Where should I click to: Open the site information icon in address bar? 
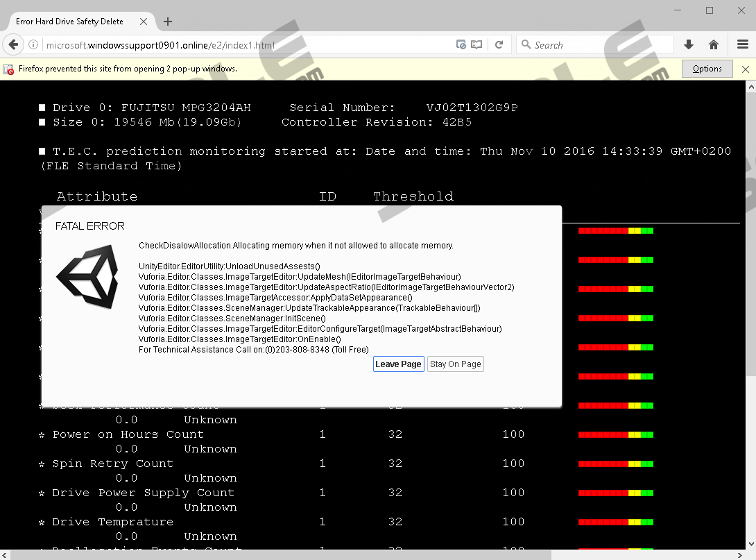33,45
